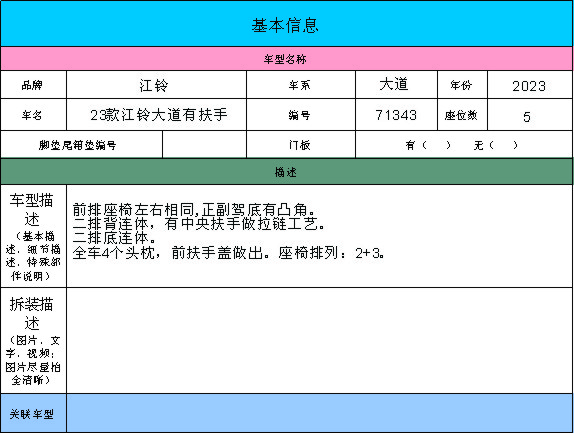Click the 车型描述 text describing seats
The width and height of the screenshot is (574, 433).
click(228, 231)
